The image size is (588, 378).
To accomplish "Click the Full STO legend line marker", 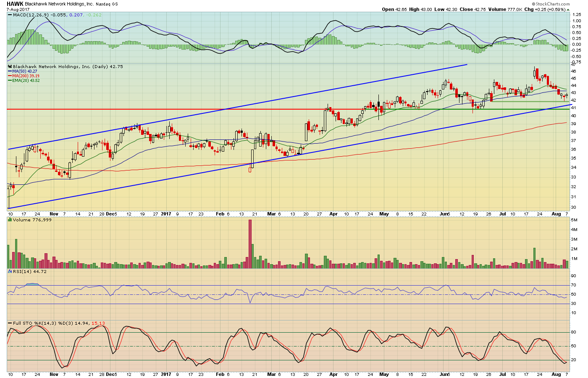I will coord(10,323).
